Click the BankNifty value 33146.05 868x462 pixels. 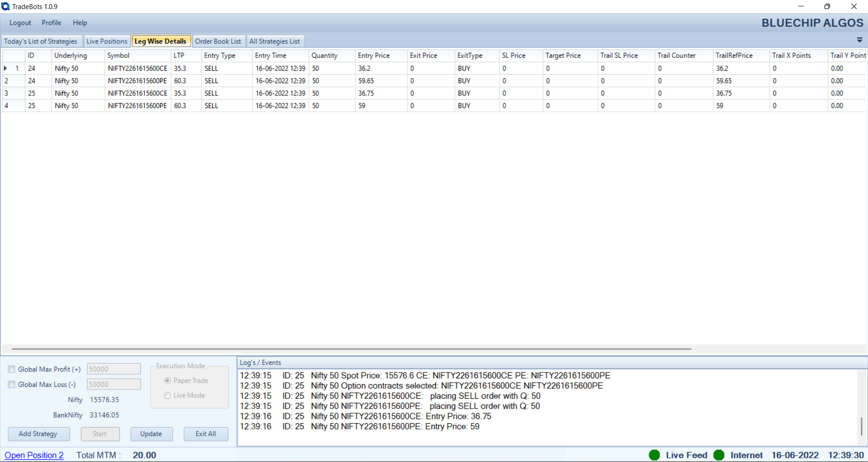click(x=104, y=415)
